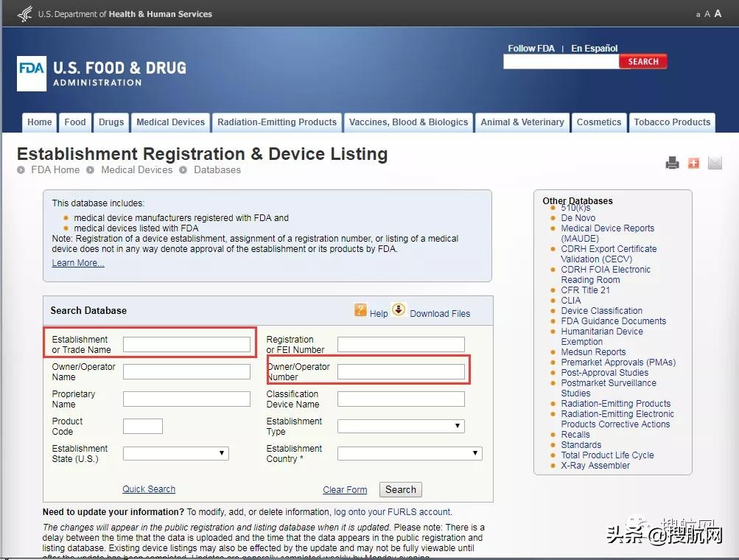Click the Clear Form link
This screenshot has width=739, height=560.
[x=345, y=490]
